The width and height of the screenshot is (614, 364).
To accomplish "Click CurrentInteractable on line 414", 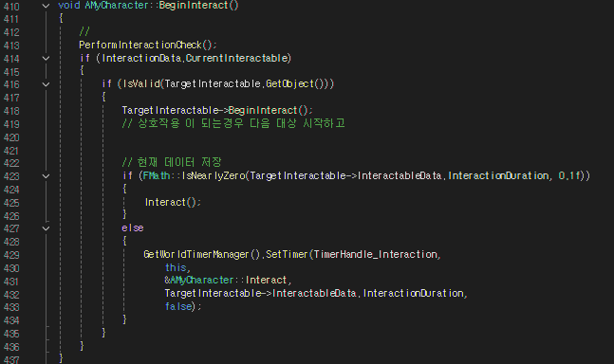I will coord(236,58).
